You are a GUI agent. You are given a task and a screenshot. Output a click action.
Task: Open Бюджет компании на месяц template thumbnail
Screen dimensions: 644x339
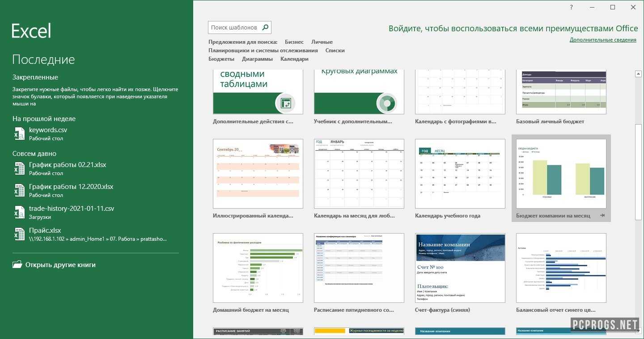coord(561,174)
